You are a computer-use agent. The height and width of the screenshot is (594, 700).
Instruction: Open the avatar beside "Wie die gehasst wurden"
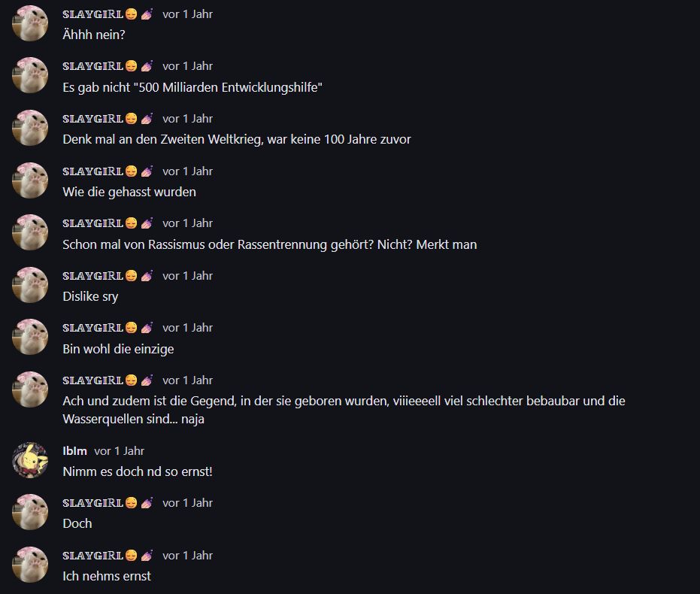coord(31,180)
